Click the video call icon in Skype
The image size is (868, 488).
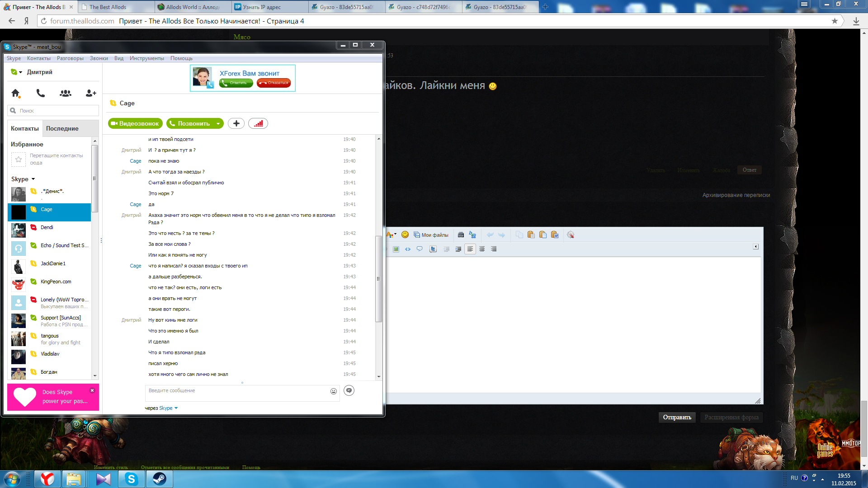pos(134,123)
